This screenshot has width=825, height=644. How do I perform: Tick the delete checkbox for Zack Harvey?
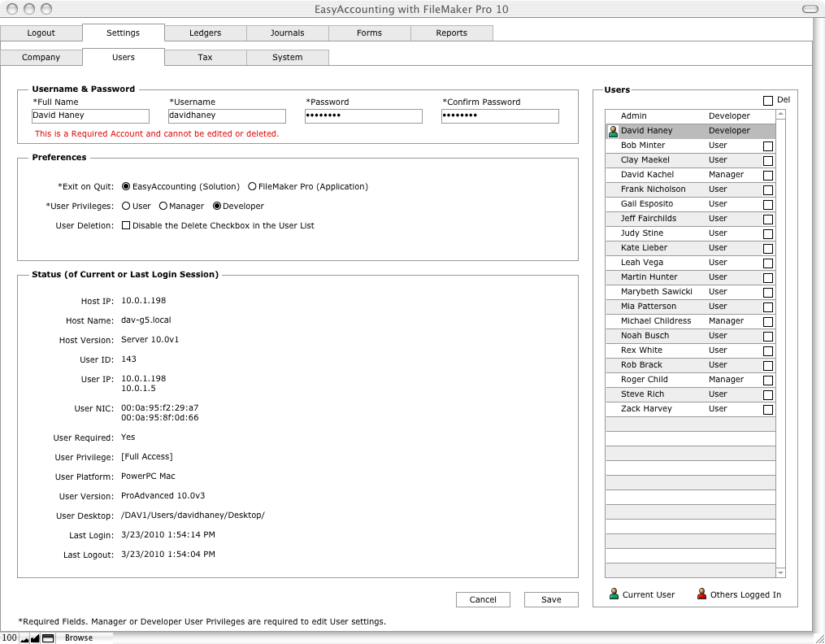767,410
